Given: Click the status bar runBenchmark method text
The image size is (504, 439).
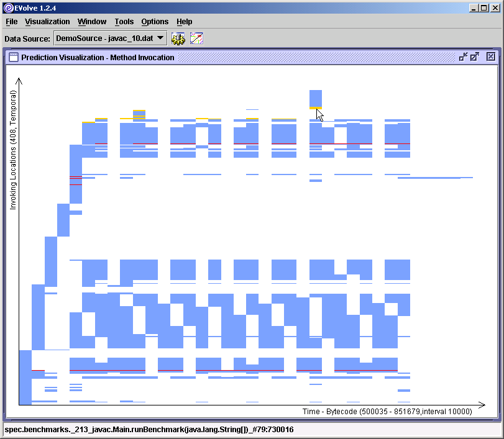Looking at the screenshot, I should 149,429.
